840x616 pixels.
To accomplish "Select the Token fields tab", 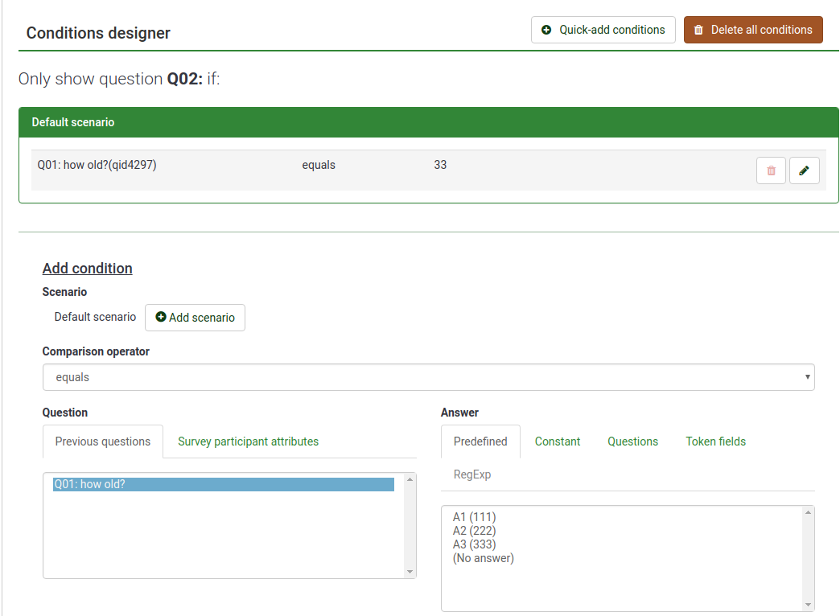I will 715,441.
